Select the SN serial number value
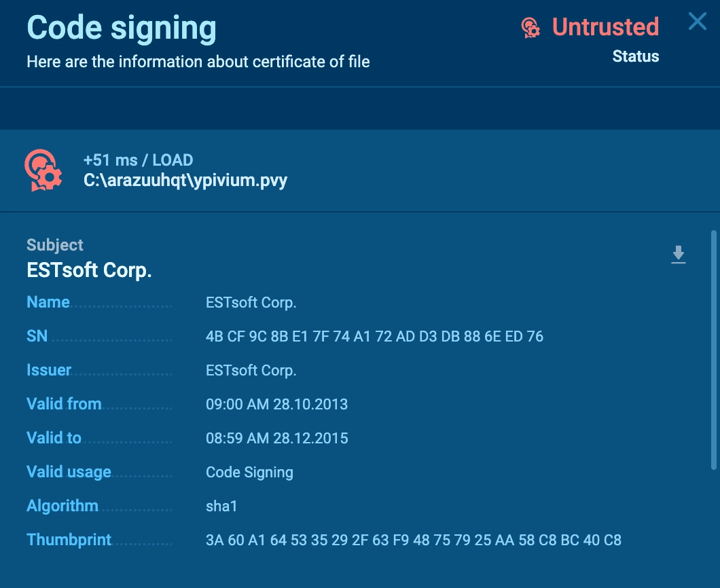This screenshot has height=588, width=720. (x=374, y=336)
